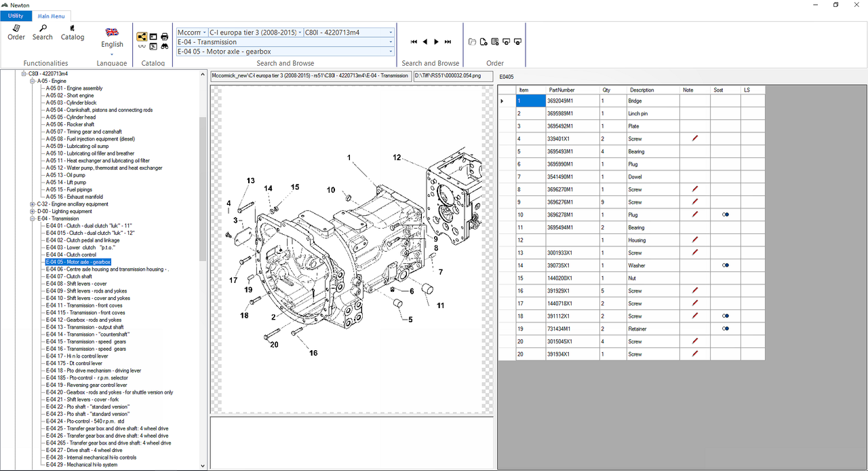Select E-04 27 - Drive shaft - 4 wheel drive
The image size is (868, 471).
pos(84,450)
